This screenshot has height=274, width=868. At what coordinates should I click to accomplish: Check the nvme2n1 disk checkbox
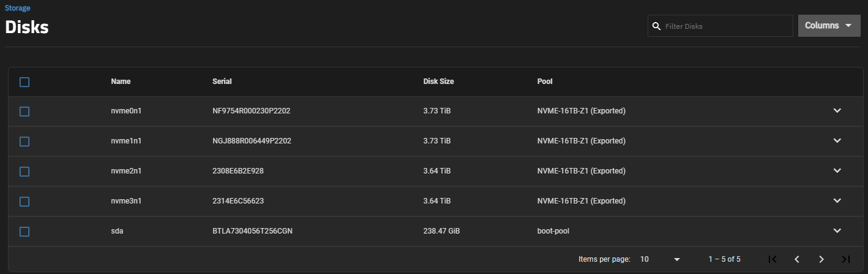point(24,172)
